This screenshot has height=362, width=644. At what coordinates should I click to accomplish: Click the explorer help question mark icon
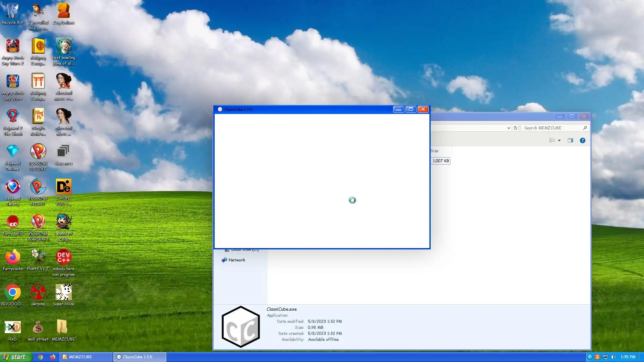coord(582,140)
